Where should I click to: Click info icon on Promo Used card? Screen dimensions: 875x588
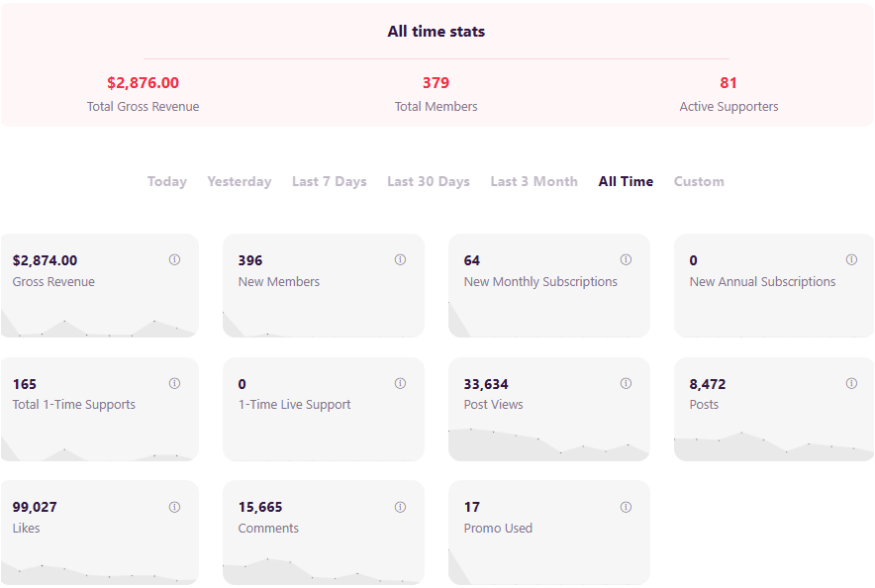626,507
